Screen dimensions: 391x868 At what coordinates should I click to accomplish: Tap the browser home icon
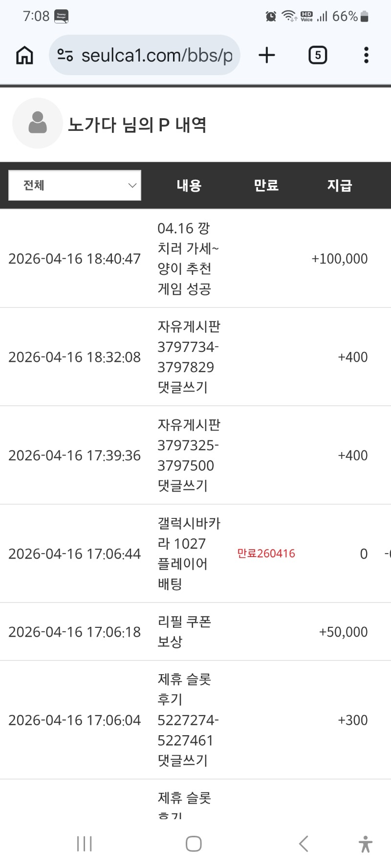[24, 55]
